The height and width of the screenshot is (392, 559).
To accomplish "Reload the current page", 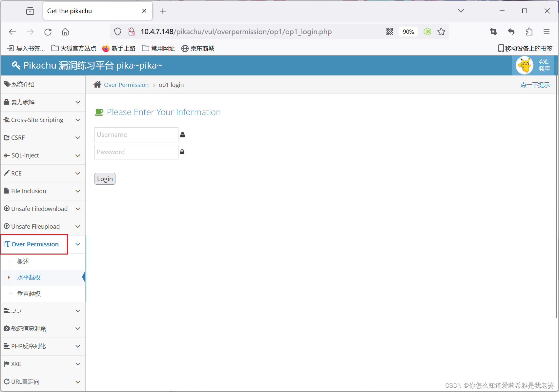I will [48, 32].
